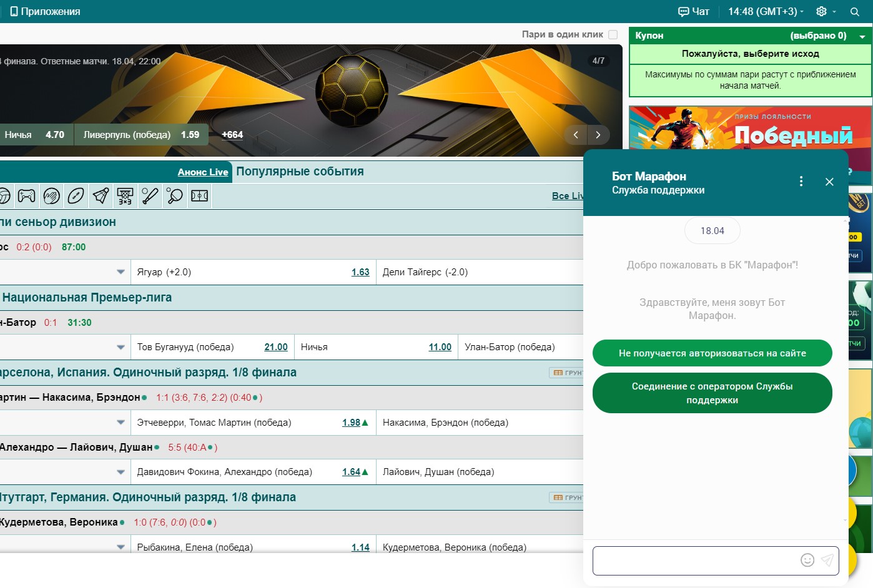Select the badminton shuttlecock icon
This screenshot has width=873, height=588.
[x=101, y=196]
